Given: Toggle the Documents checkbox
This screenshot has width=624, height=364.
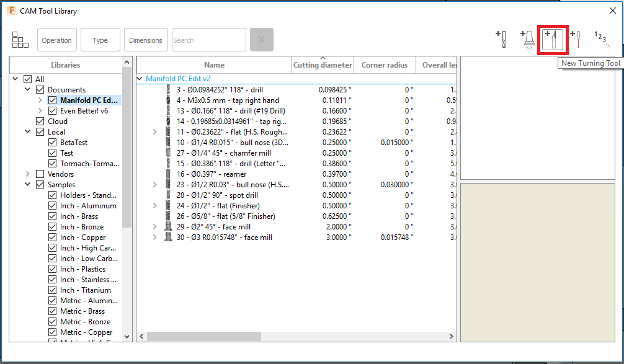Looking at the screenshot, I should pos(40,90).
